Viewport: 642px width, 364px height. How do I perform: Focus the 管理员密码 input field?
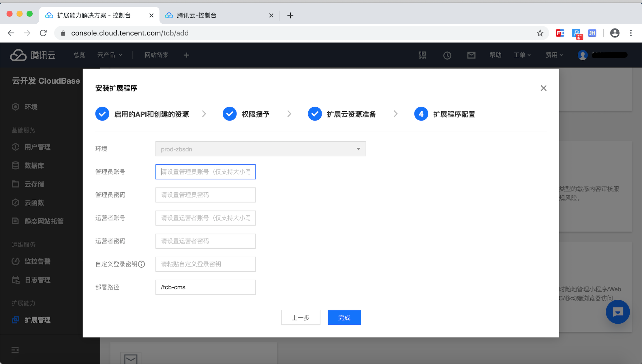pos(205,195)
